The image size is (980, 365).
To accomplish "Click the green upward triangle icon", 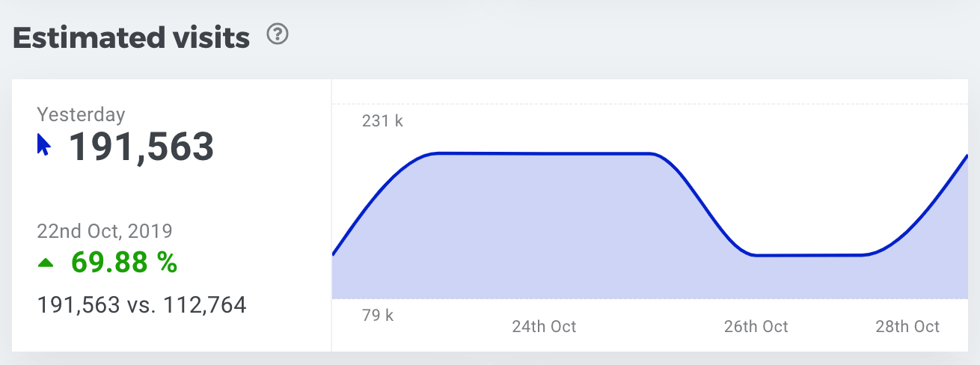I will coord(46,263).
